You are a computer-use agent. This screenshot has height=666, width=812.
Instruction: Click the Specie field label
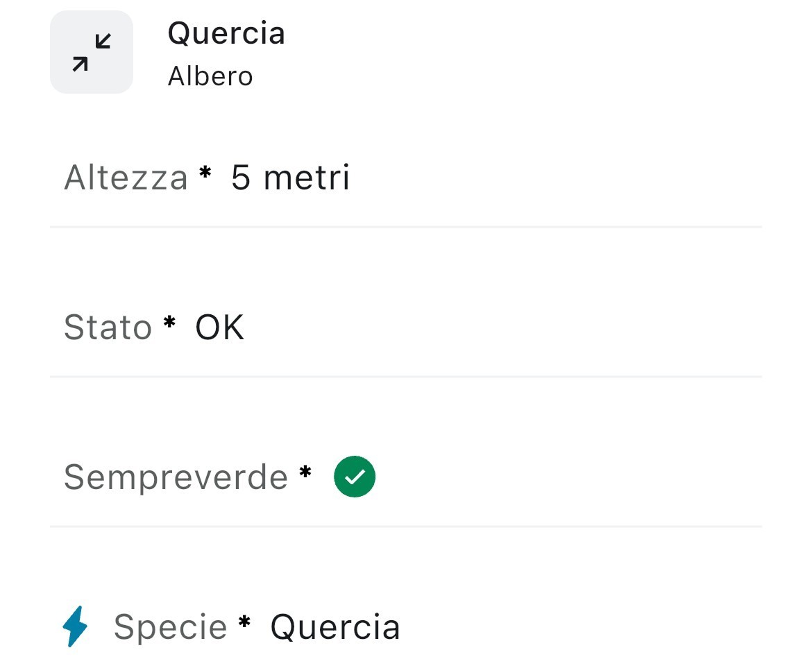click(x=170, y=627)
